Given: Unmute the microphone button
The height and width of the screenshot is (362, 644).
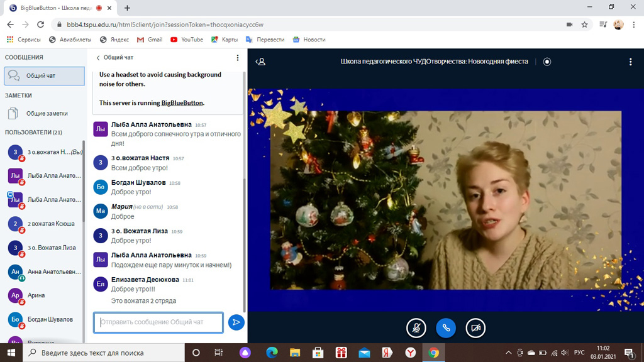Looking at the screenshot, I should point(416,327).
